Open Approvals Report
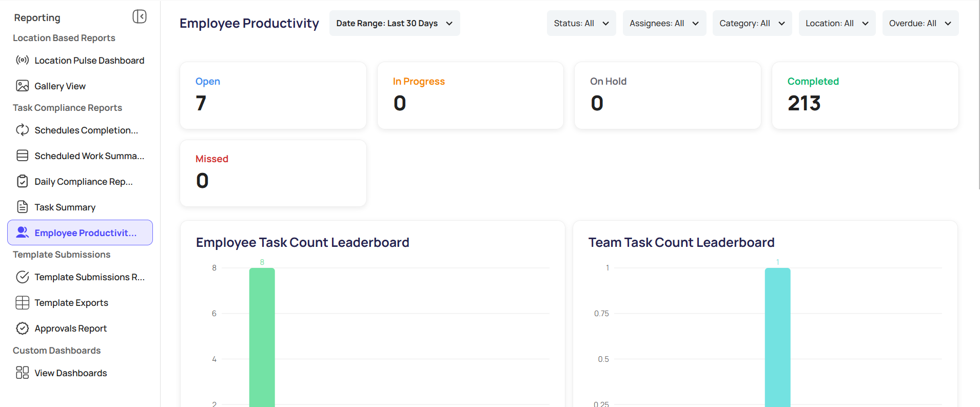The width and height of the screenshot is (980, 407). 80,328
